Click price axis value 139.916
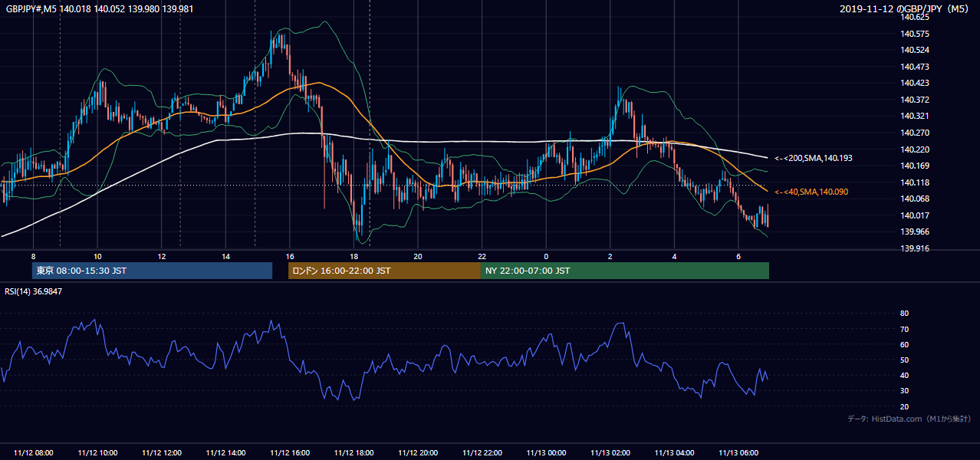The image size is (980, 460). [915, 248]
